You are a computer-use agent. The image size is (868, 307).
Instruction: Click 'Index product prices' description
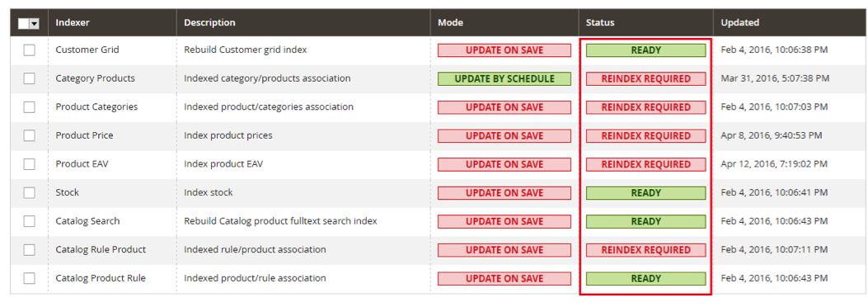click(x=228, y=136)
